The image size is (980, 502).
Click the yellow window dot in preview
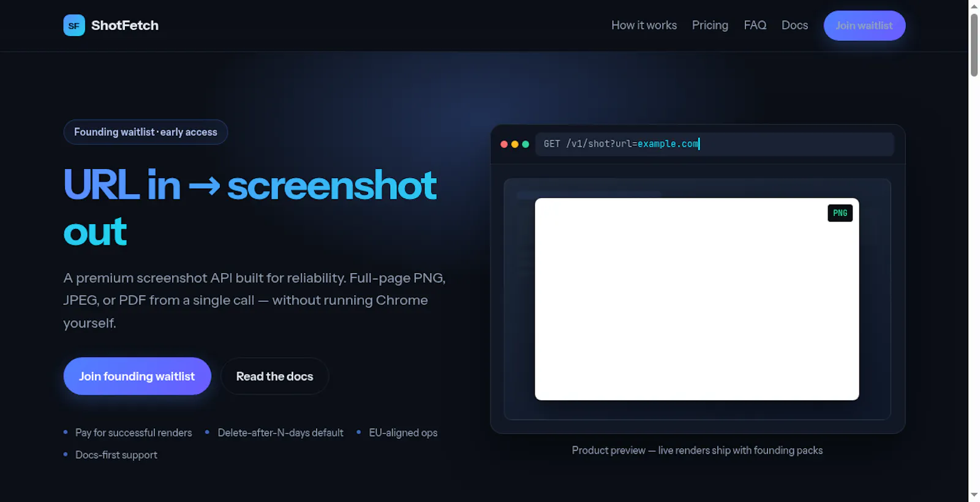click(515, 144)
